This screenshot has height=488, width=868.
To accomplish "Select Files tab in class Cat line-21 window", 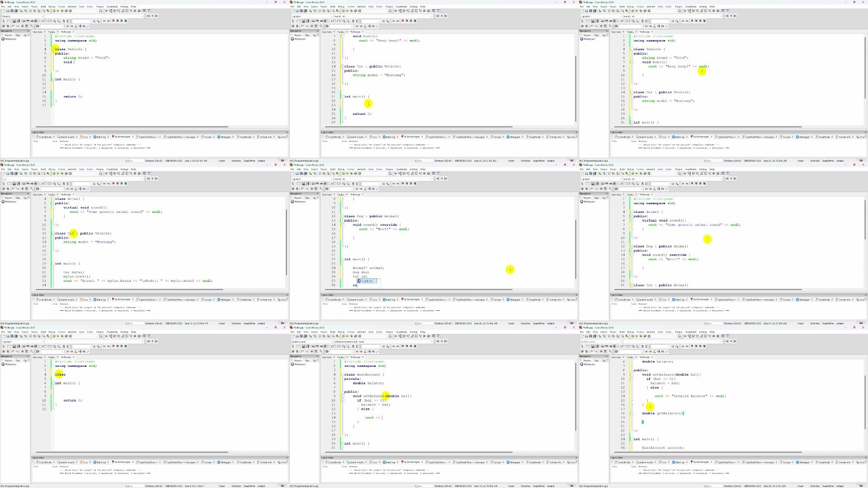I will coord(597,198).
